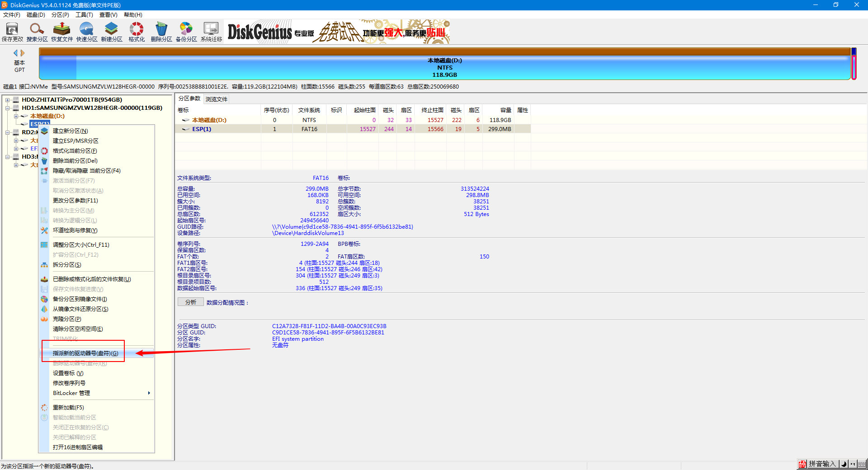868x470 pixels.
Task: Select the 本地磁盘(D:) row in partition table
Action: point(353,120)
